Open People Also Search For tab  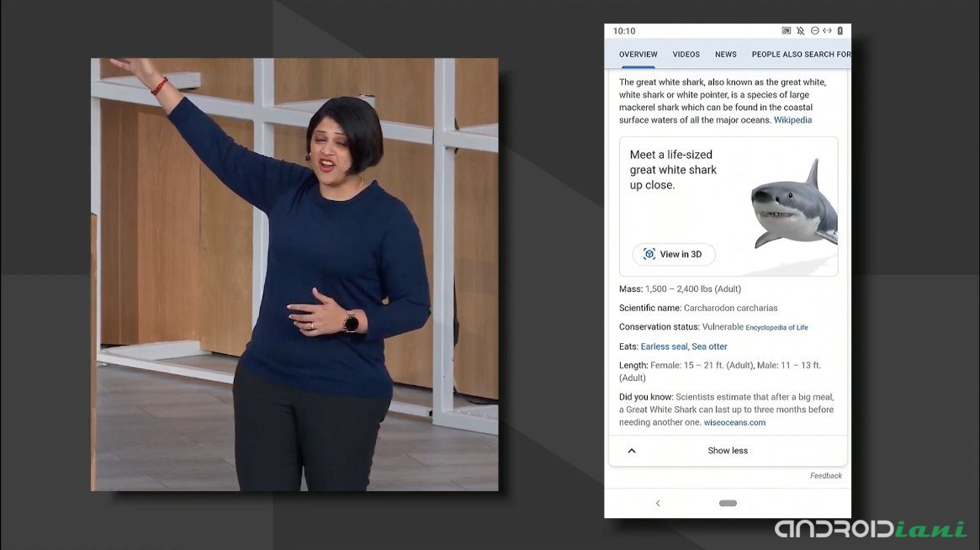[x=801, y=55]
